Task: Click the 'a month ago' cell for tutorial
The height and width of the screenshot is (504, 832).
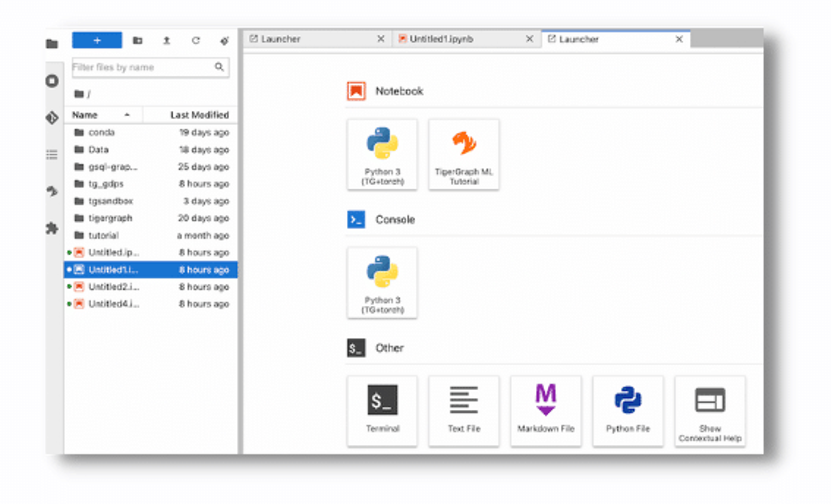Action: click(x=203, y=235)
